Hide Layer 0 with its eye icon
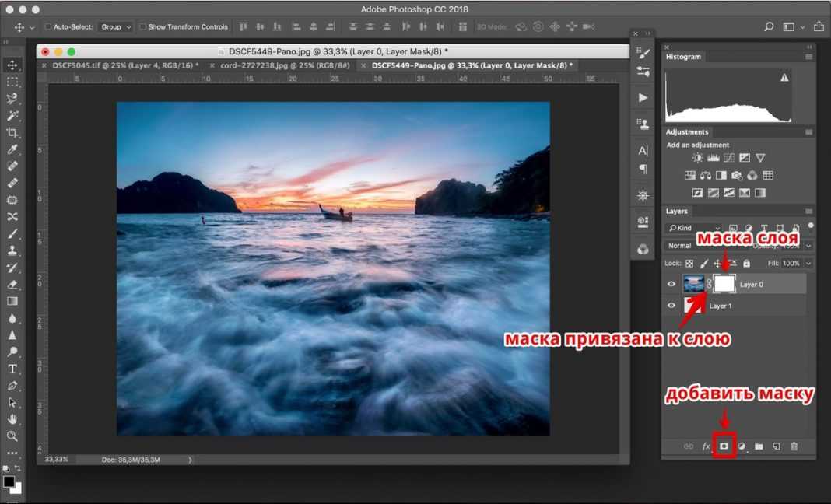831x504 pixels. 671,284
